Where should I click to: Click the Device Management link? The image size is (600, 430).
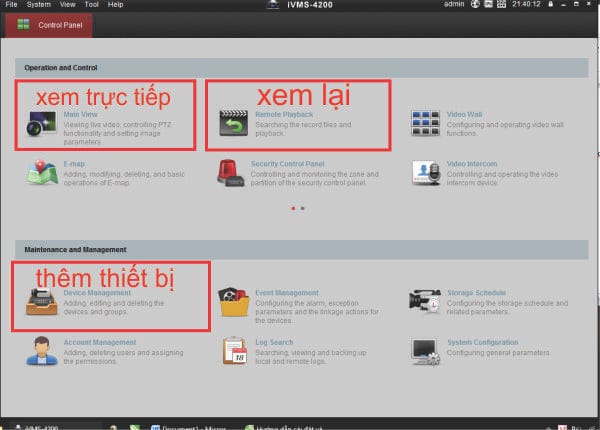97,293
